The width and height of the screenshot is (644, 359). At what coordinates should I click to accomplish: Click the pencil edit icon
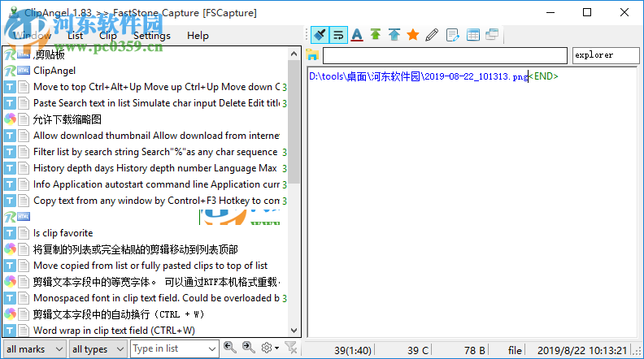pyautogui.click(x=432, y=35)
